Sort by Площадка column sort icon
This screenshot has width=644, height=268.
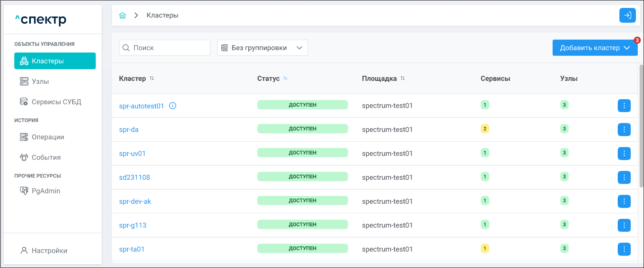[x=403, y=78]
